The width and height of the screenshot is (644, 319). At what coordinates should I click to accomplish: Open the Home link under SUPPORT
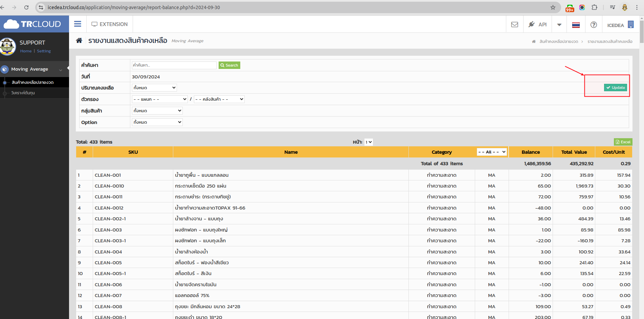pos(26,51)
